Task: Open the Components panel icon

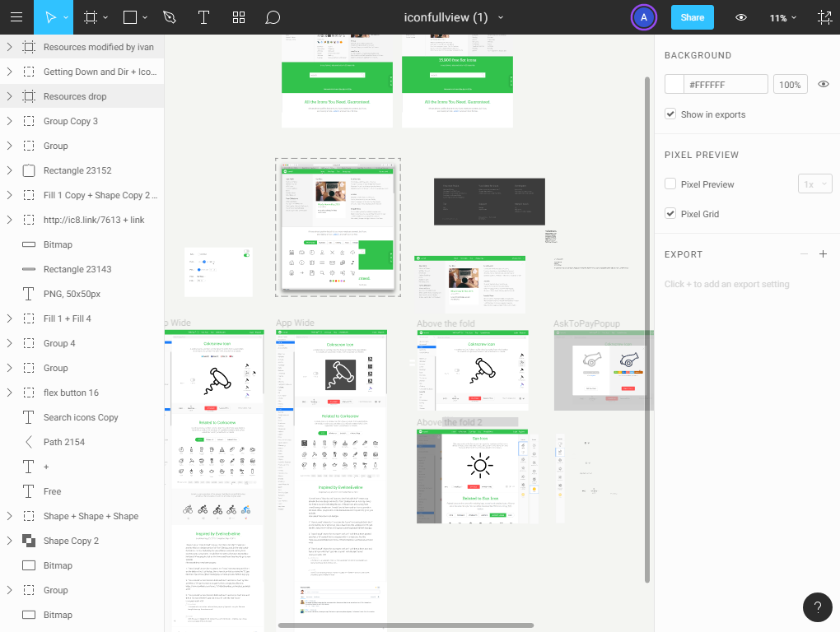Action: click(x=238, y=17)
